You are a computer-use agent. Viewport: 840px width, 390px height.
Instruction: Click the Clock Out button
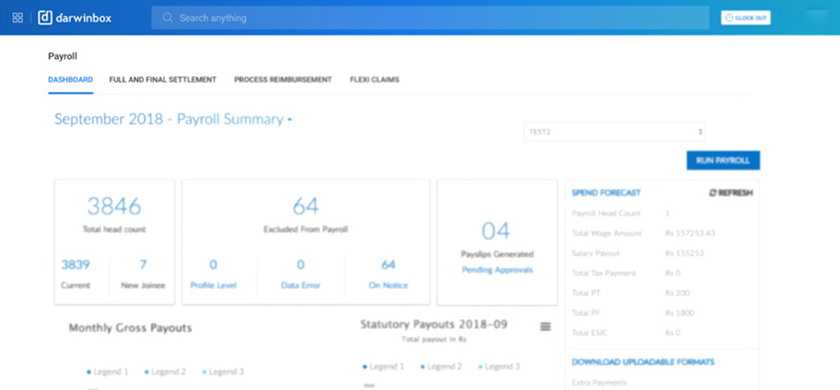745,18
